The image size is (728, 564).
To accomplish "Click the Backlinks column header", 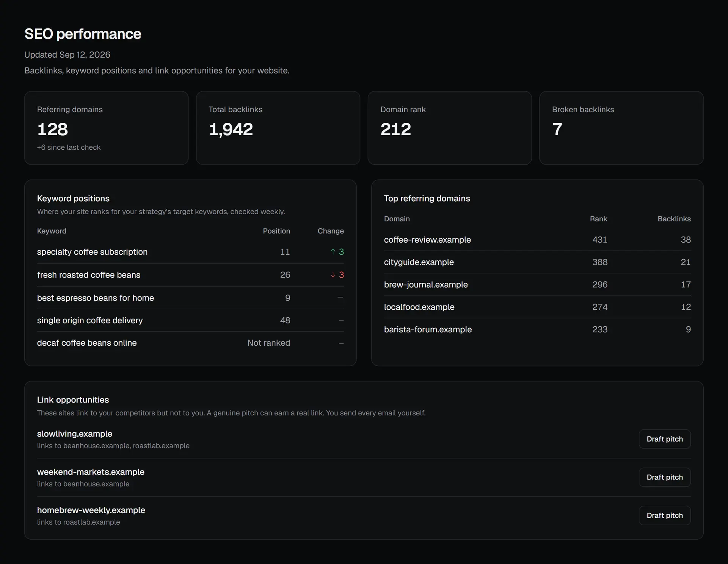I will 674,219.
